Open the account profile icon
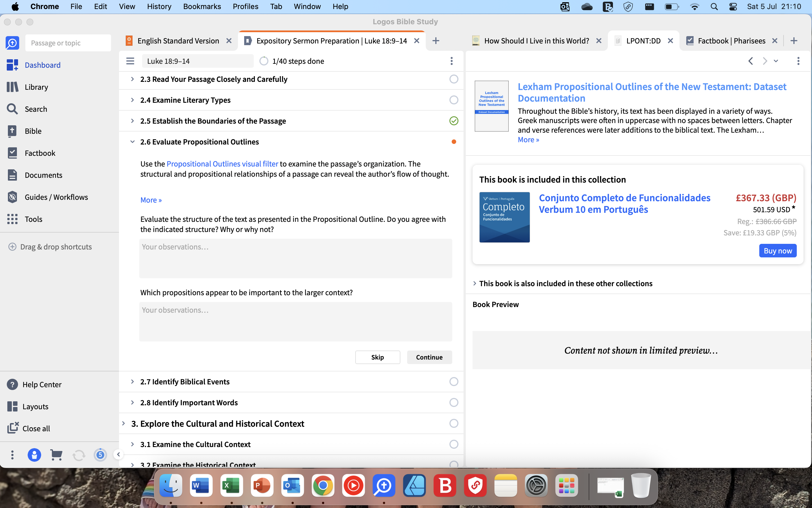 click(x=34, y=455)
